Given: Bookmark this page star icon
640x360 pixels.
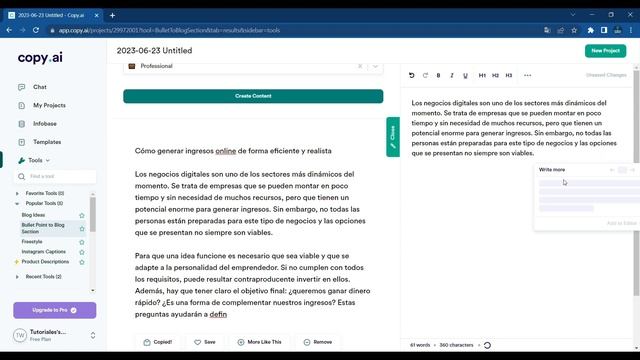Looking at the screenshot, I should (x=574, y=30).
